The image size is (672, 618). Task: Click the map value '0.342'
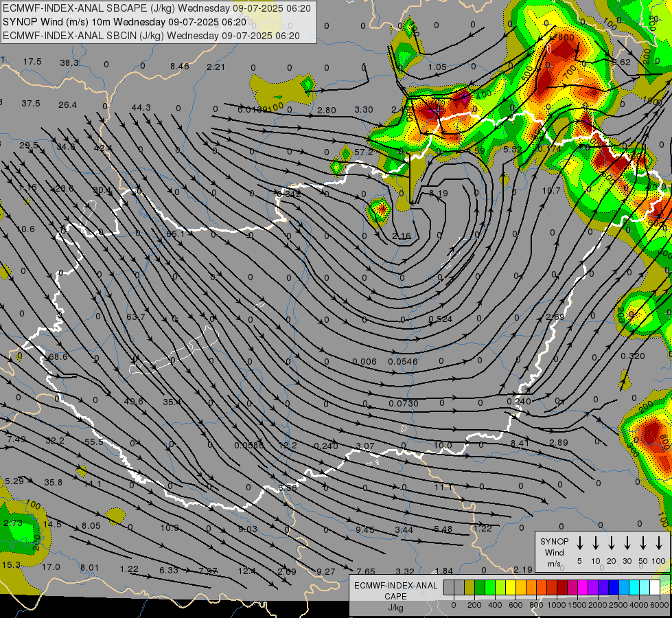[x=288, y=194]
